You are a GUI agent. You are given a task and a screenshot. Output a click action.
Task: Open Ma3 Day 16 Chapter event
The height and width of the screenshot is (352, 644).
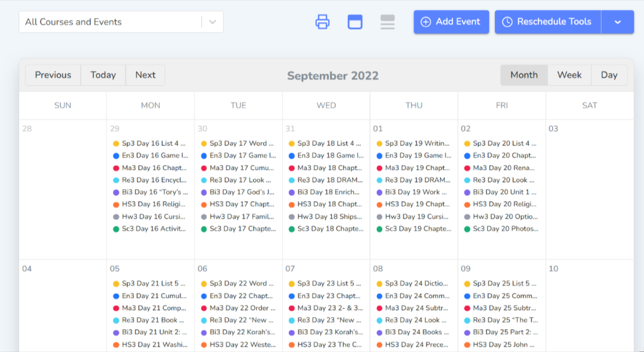click(x=150, y=168)
